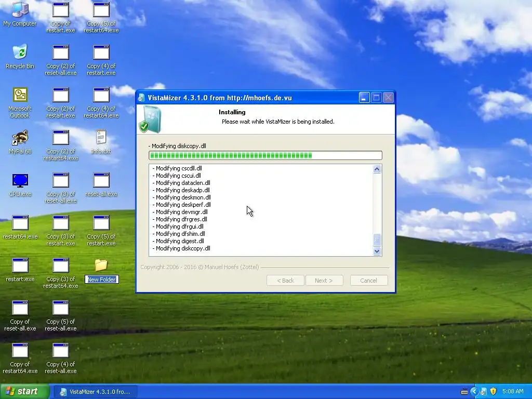Select the New Folder folder icon
The height and width of the screenshot is (399, 532).
pos(101,265)
